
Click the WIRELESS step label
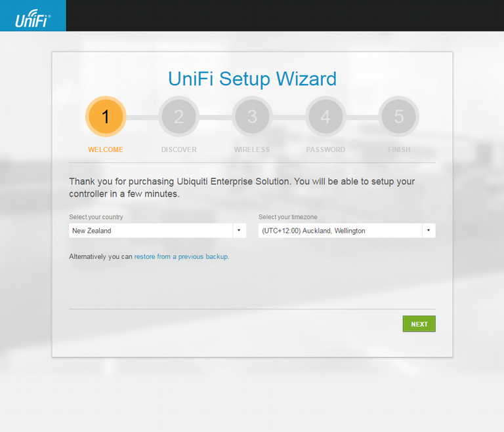click(252, 149)
